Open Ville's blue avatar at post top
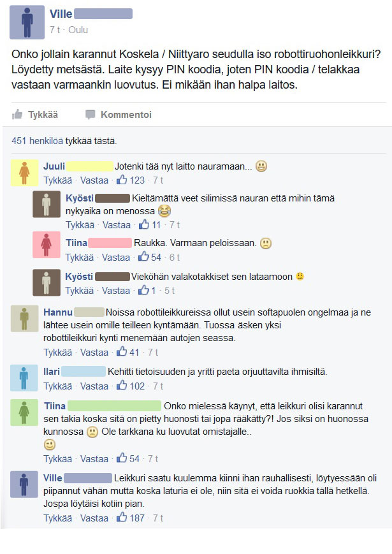Image resolution: width=392 pixels, height=554 pixels. 27,22
